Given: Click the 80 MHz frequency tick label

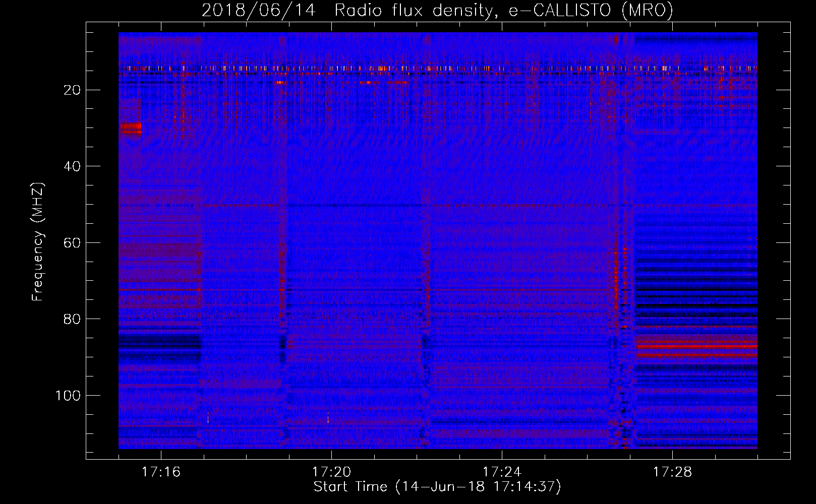Looking at the screenshot, I should [73, 319].
